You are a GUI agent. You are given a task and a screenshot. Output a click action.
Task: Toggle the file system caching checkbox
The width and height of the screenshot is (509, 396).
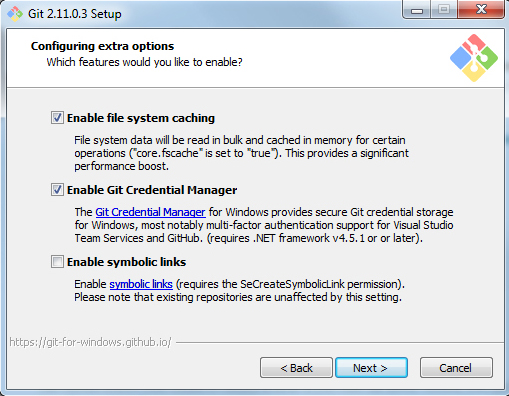[x=57, y=118]
